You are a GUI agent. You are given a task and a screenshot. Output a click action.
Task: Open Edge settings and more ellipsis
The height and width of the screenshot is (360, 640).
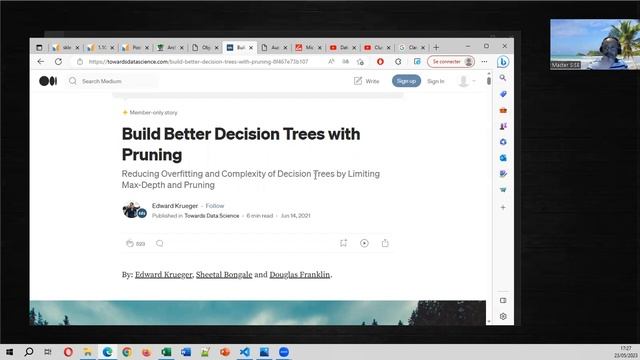(484, 62)
